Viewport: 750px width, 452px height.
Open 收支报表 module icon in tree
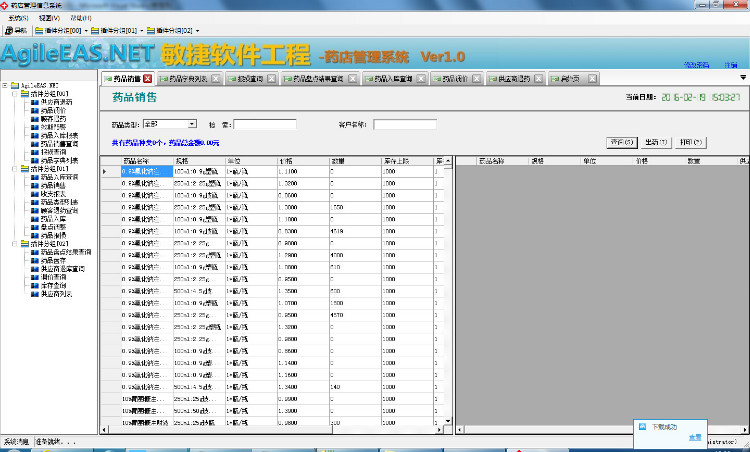point(34,194)
